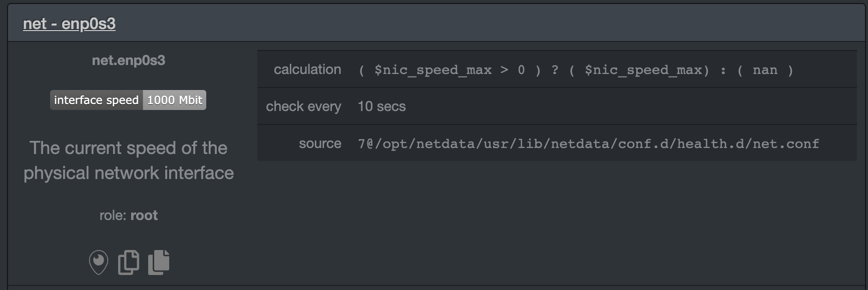The width and height of the screenshot is (868, 290).
Task: Select the middle icon in the icon row
Action: (128, 261)
